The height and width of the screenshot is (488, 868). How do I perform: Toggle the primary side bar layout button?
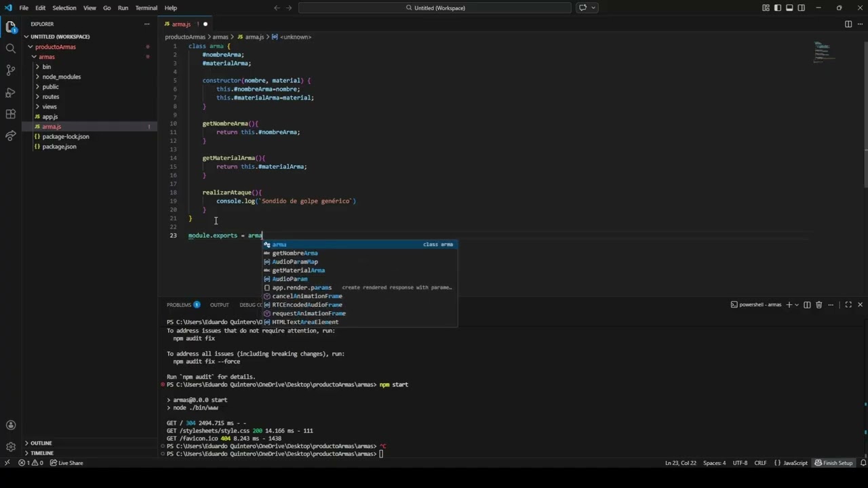click(x=778, y=7)
